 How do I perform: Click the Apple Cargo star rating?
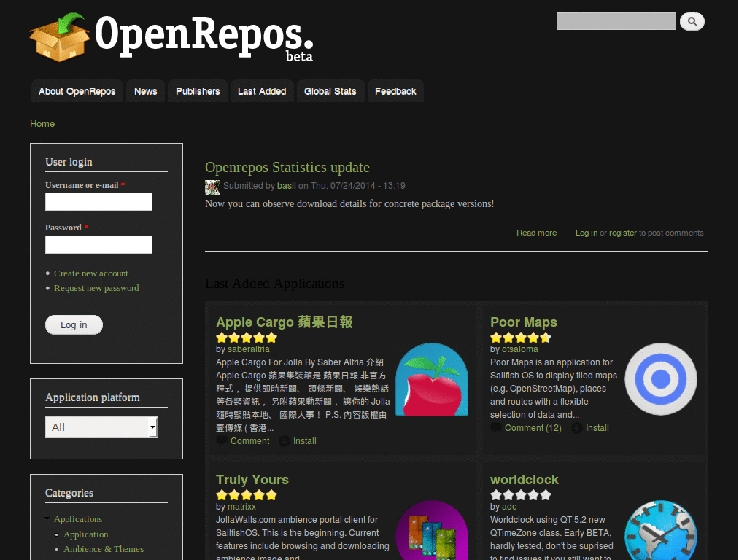tap(247, 338)
